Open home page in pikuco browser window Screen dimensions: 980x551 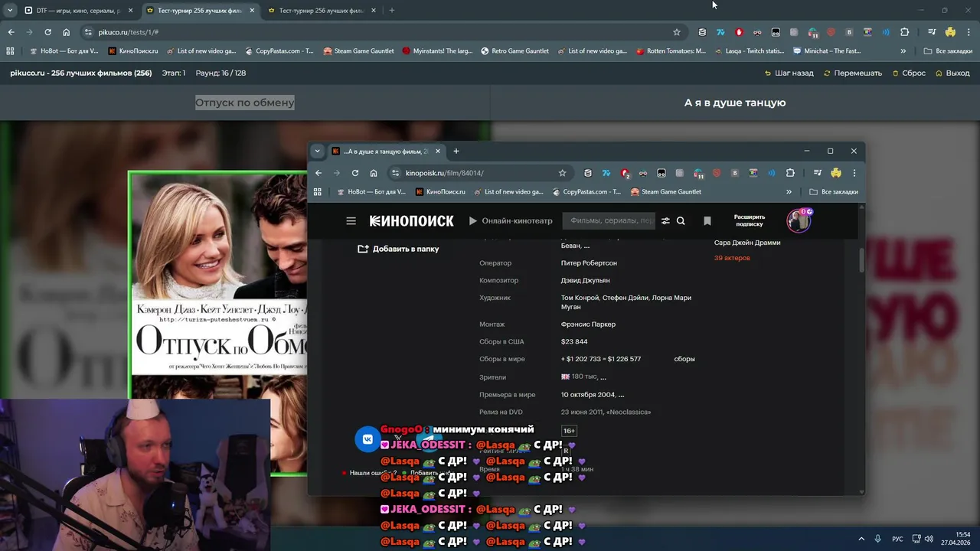tap(67, 32)
